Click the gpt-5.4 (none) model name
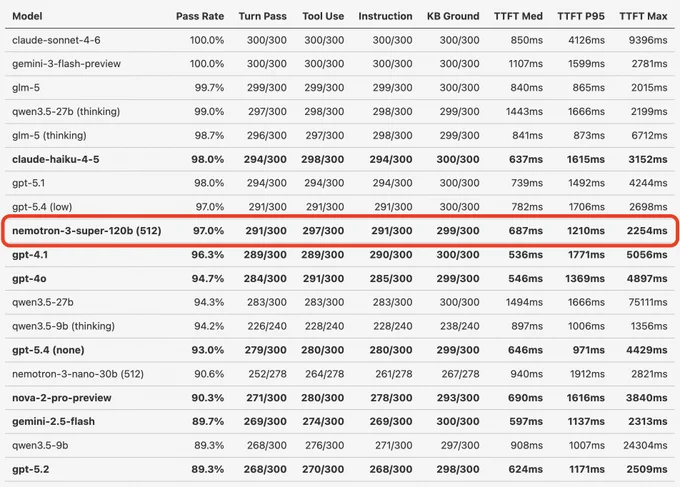This screenshot has width=680, height=487. [x=48, y=350]
